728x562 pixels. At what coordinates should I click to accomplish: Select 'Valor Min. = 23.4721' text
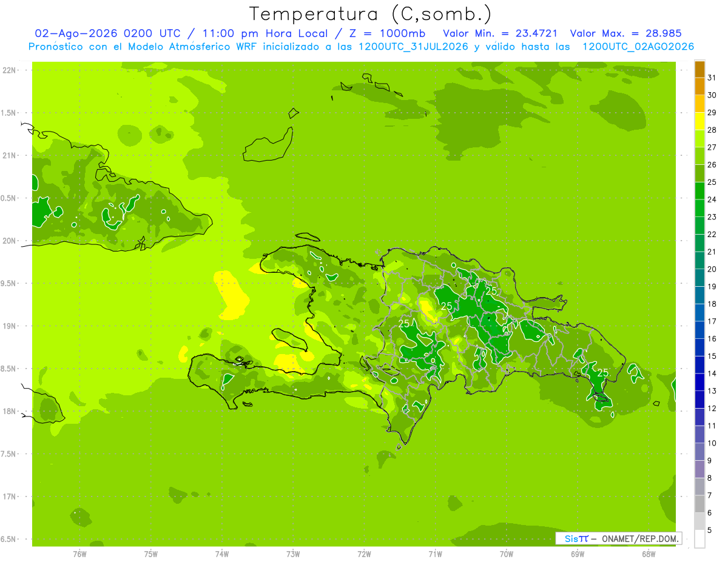[500, 33]
